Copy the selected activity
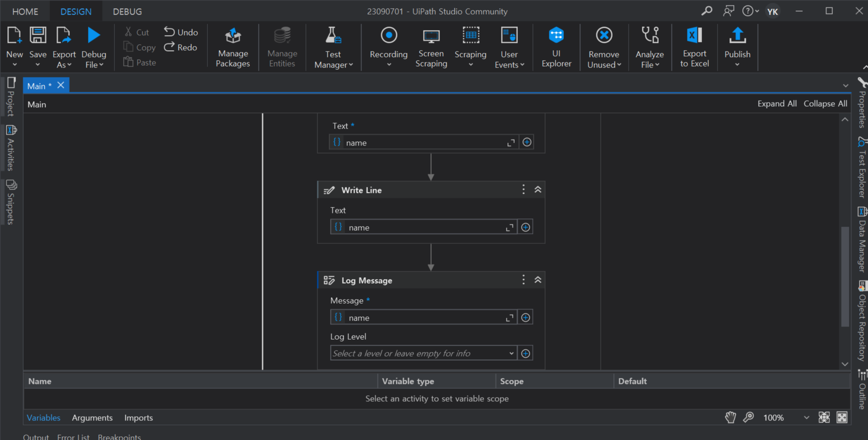This screenshot has width=868, height=440. click(x=139, y=47)
